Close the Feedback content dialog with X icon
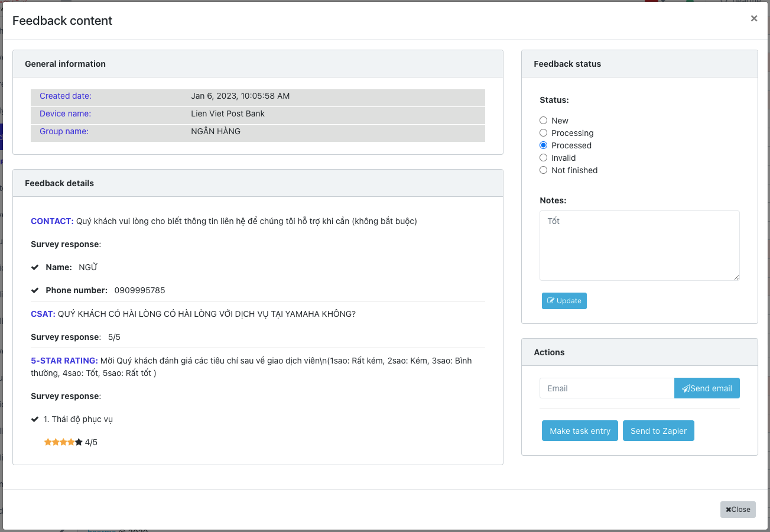The image size is (770, 532). (x=754, y=18)
